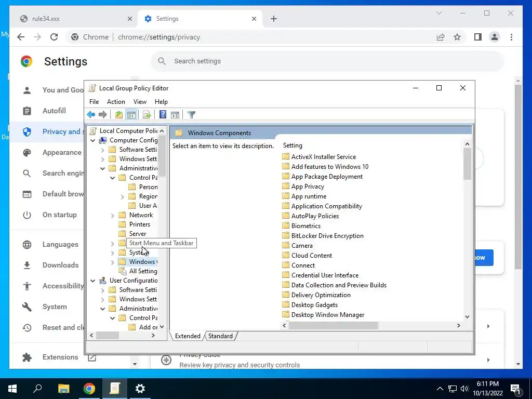Click the Search settings field
This screenshot has height=399, width=532.
(327, 61)
